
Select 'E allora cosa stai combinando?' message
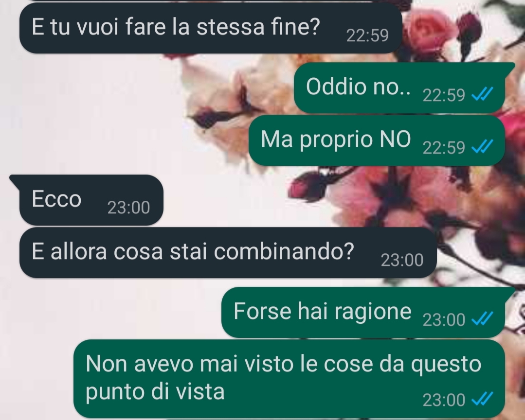228,252
